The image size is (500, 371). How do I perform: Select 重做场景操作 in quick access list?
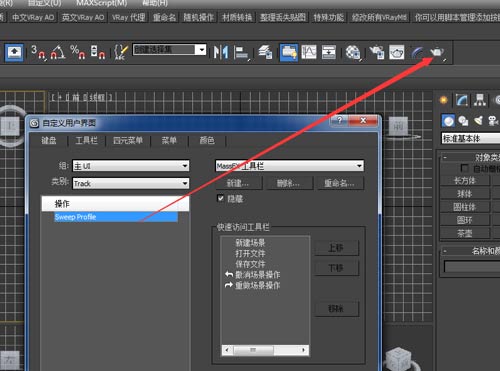pos(257,286)
